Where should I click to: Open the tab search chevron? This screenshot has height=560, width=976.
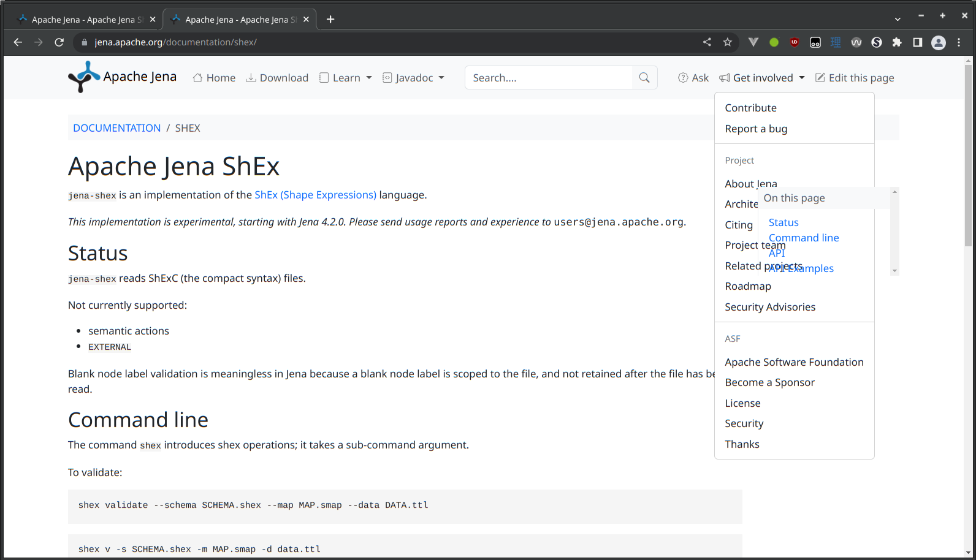point(898,20)
